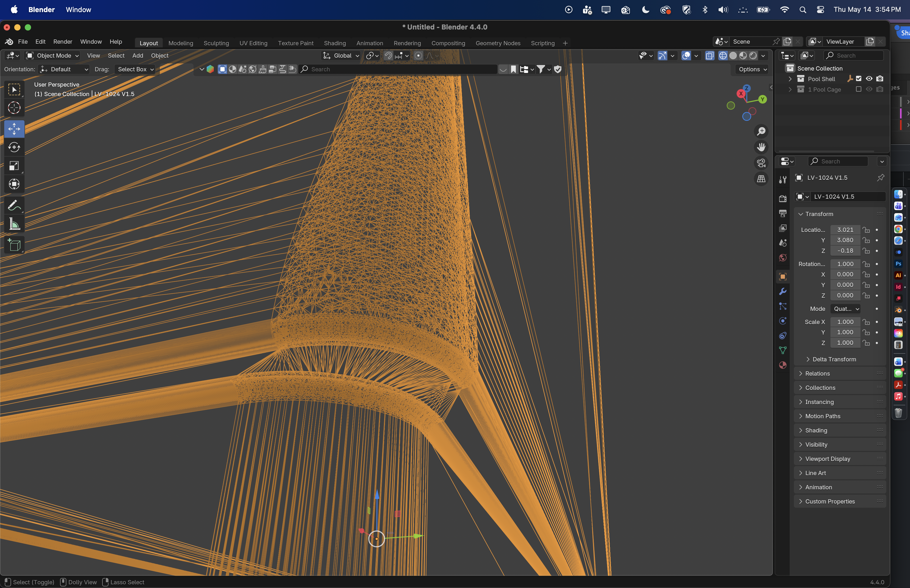Image resolution: width=910 pixels, height=588 pixels.
Task: Open the Global transform orientation dropdown
Action: point(341,56)
